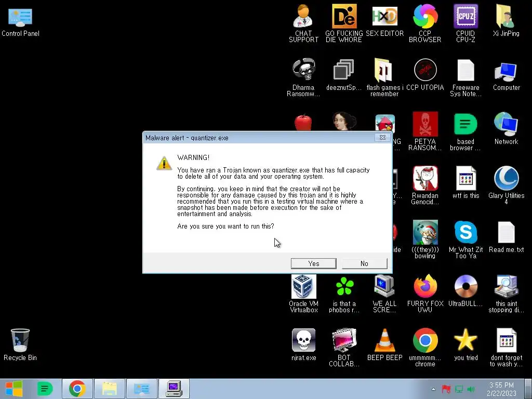
Task: Show hidden system tray icons
Action: 433,389
